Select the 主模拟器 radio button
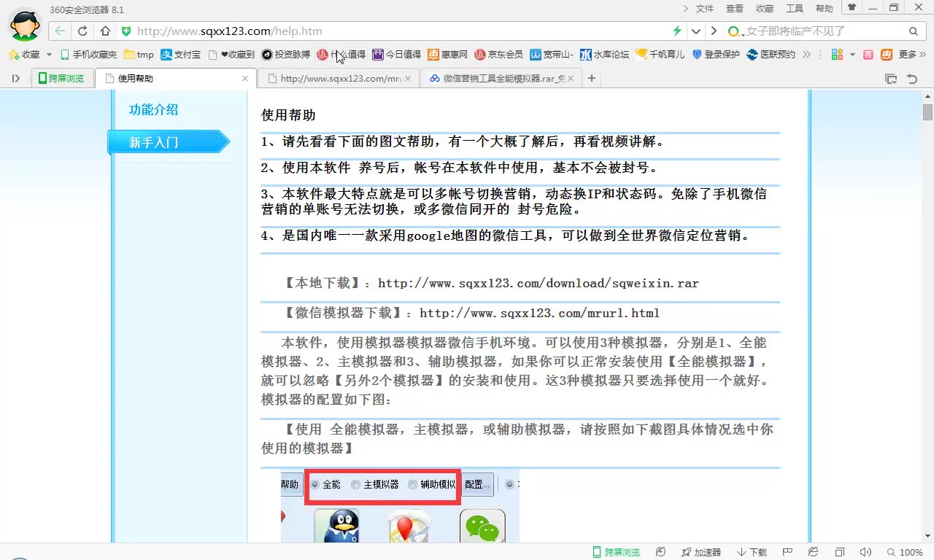Viewport: 934px width, 560px height. click(x=355, y=484)
